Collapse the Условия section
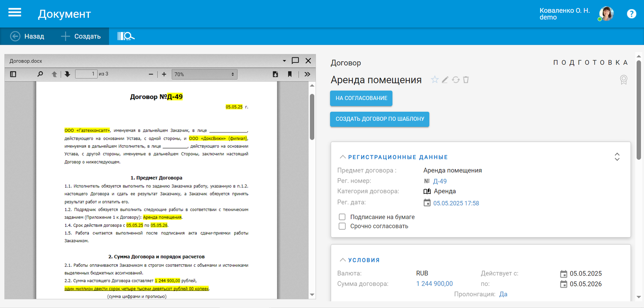The image size is (644, 308). 343,260
